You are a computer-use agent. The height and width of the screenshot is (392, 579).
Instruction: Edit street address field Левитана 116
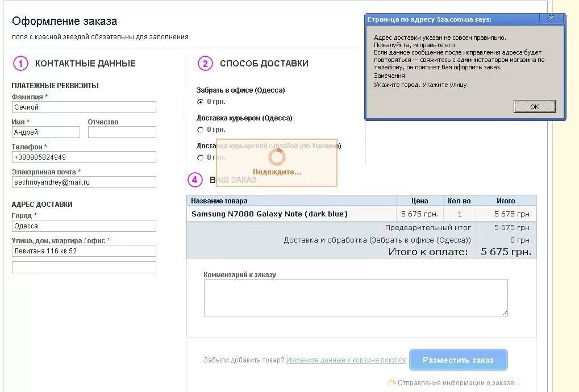point(84,251)
